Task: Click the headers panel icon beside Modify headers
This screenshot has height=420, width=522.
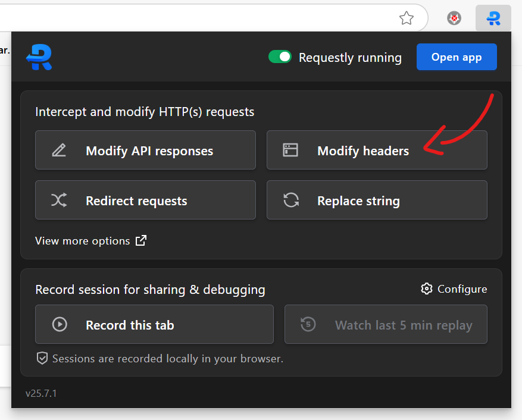Action: click(290, 150)
